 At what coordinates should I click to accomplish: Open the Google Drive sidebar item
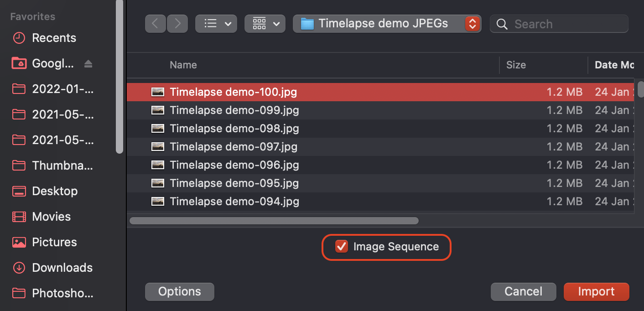pyautogui.click(x=53, y=63)
